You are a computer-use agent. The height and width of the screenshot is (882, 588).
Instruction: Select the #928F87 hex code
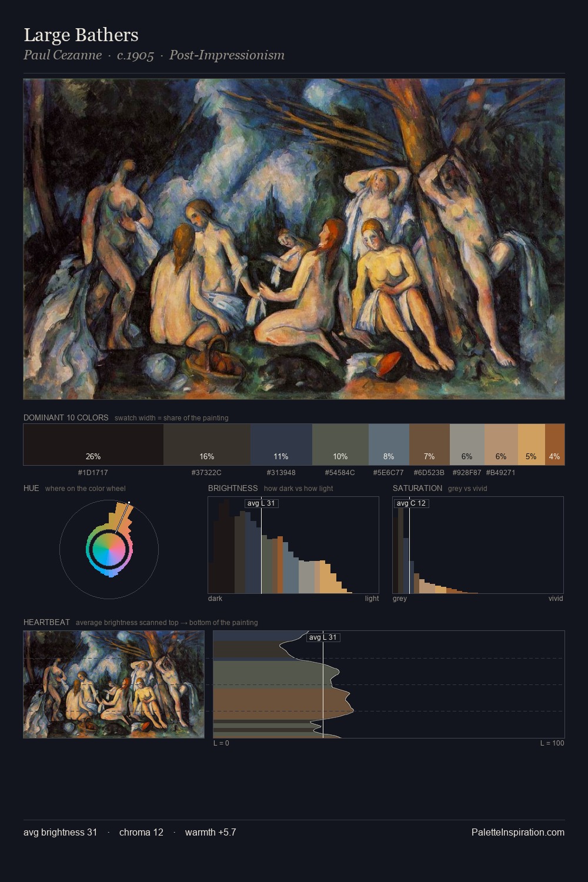point(467,473)
